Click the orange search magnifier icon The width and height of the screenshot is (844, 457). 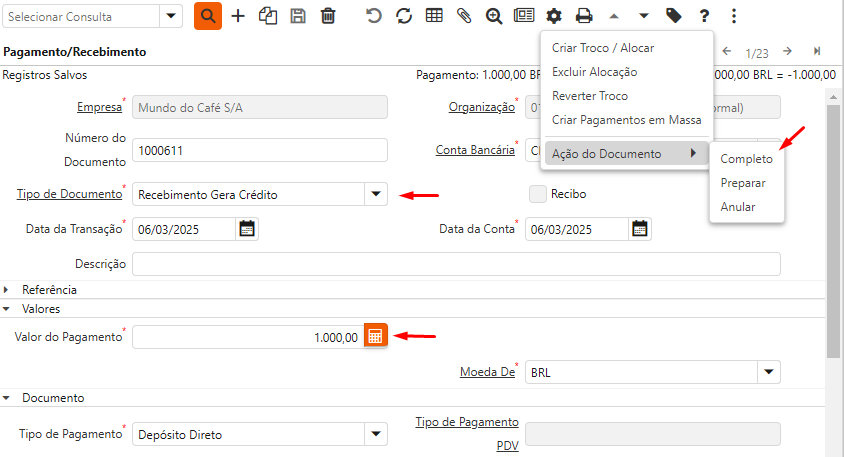click(208, 16)
